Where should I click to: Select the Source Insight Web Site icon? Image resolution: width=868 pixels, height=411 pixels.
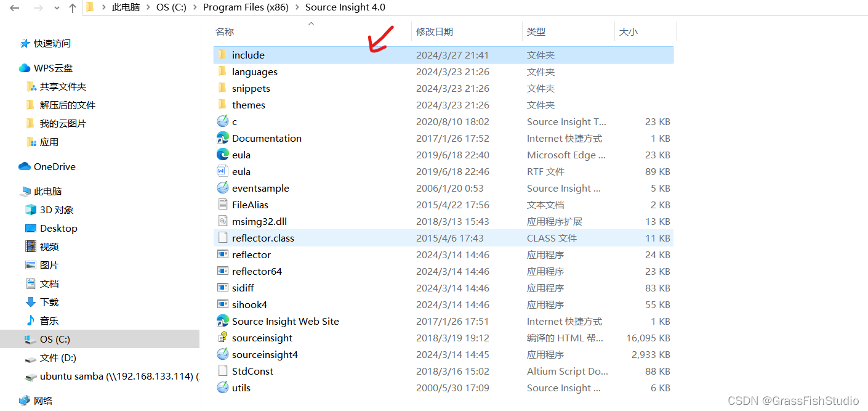222,321
